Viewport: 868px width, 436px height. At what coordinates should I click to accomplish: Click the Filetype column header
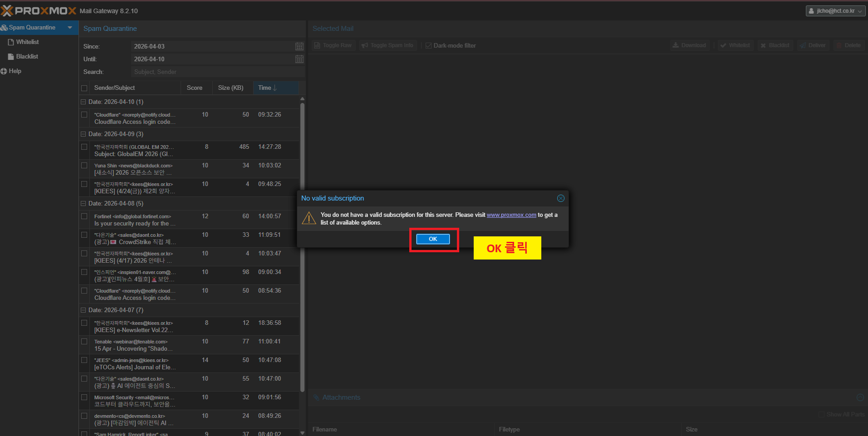(588, 429)
